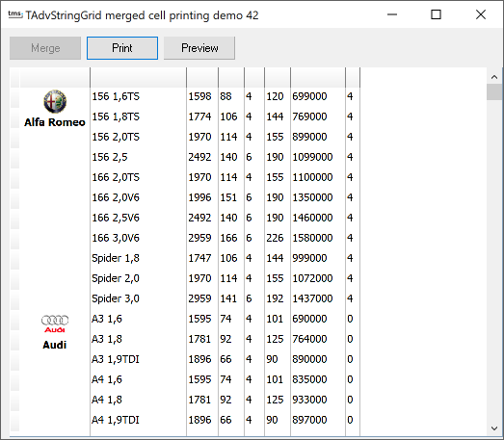
Task: Click the Audi four-rings logo
Action: pyautogui.click(x=55, y=321)
